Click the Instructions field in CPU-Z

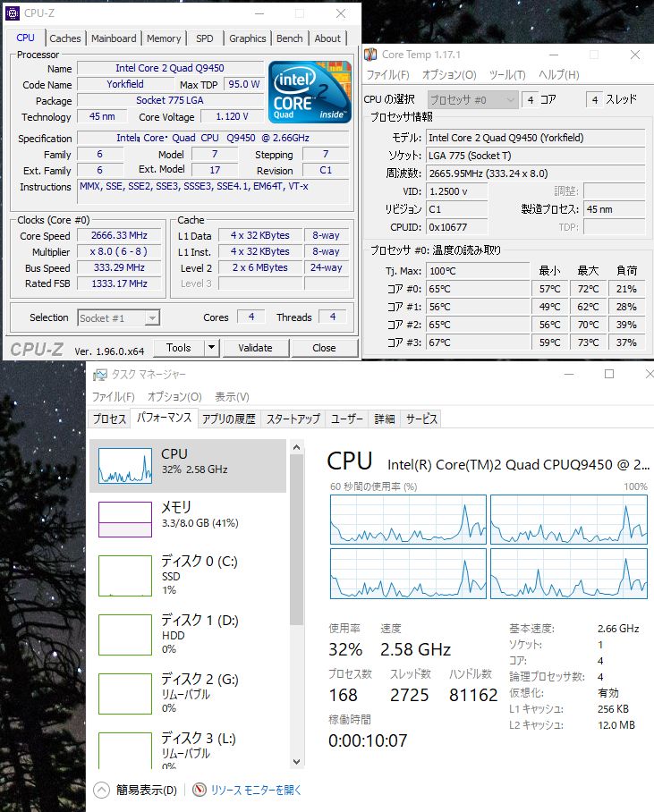tap(213, 191)
